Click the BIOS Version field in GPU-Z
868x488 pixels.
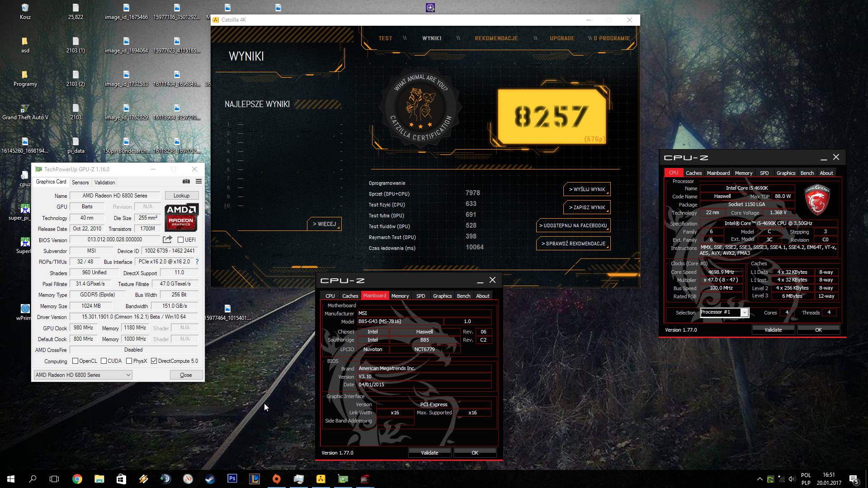pos(115,239)
